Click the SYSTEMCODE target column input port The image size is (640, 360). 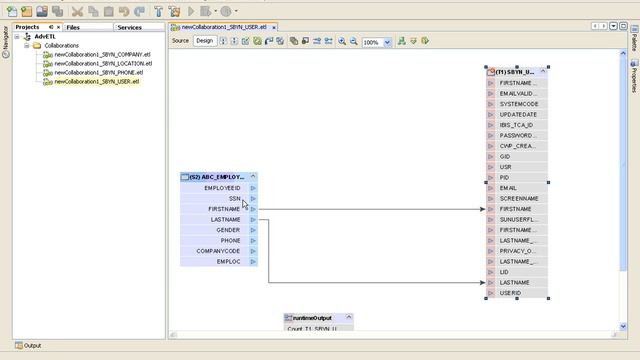pyautogui.click(x=491, y=104)
